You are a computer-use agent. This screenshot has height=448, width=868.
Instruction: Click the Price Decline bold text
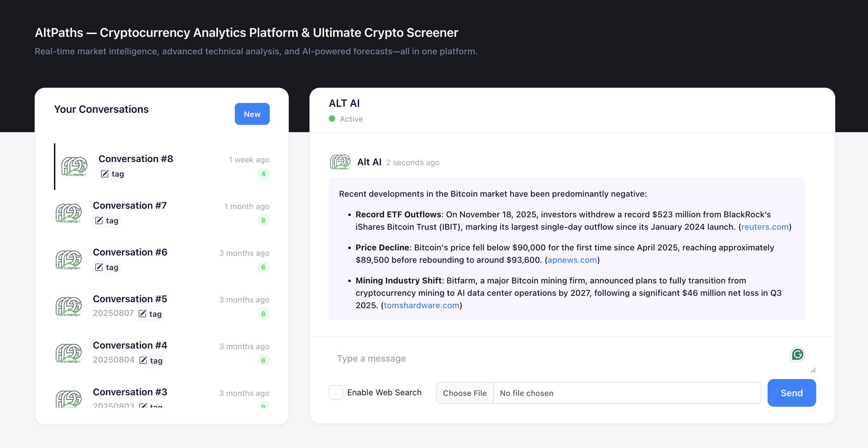(383, 248)
